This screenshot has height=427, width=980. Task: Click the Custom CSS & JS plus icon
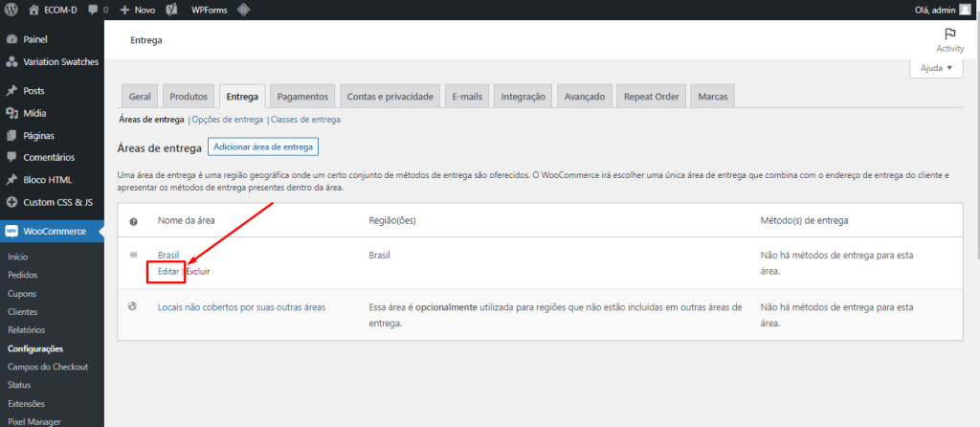click(x=11, y=203)
